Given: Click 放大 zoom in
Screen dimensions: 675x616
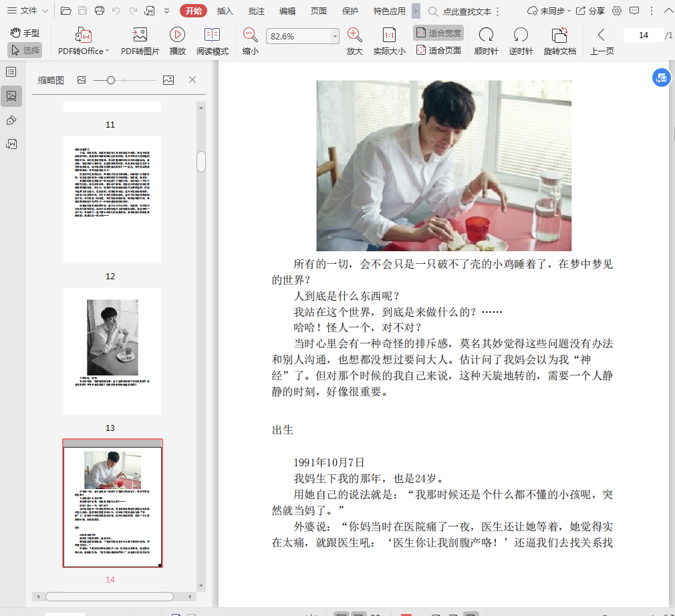Looking at the screenshot, I should point(355,41).
